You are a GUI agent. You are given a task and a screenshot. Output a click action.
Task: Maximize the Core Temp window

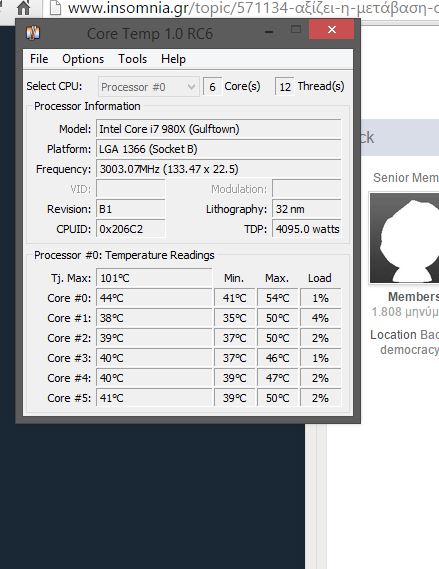coord(296,30)
